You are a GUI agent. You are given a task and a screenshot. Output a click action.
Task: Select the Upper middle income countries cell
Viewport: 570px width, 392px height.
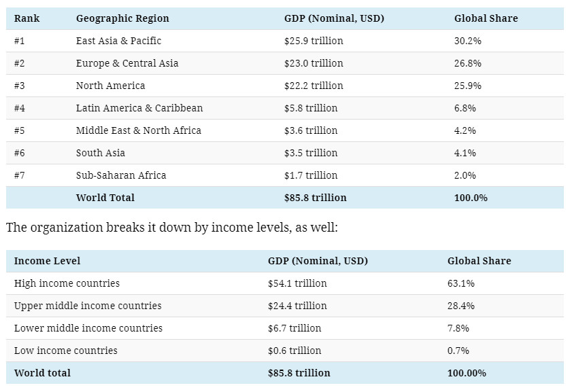click(x=88, y=306)
